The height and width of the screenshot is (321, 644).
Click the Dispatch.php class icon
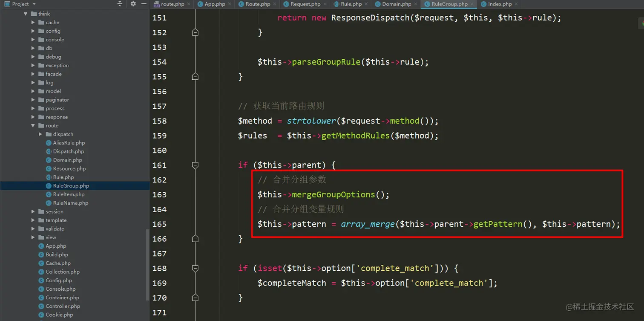coord(49,151)
